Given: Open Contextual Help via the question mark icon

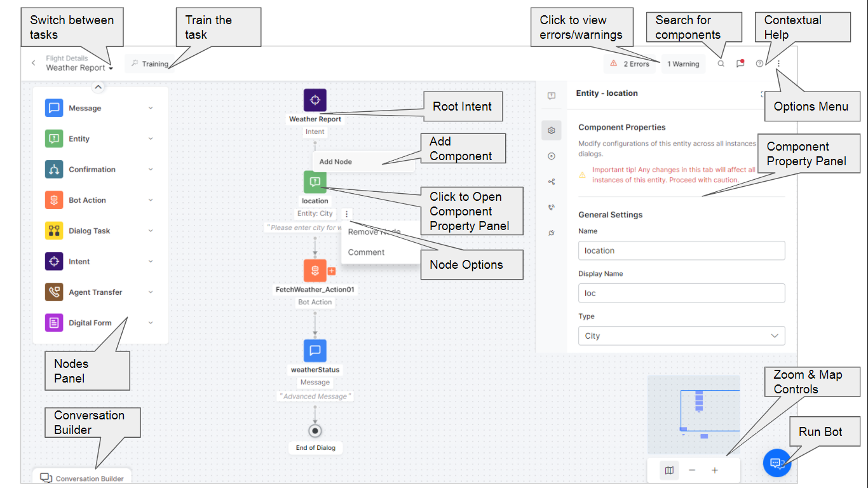Looking at the screenshot, I should (x=759, y=64).
